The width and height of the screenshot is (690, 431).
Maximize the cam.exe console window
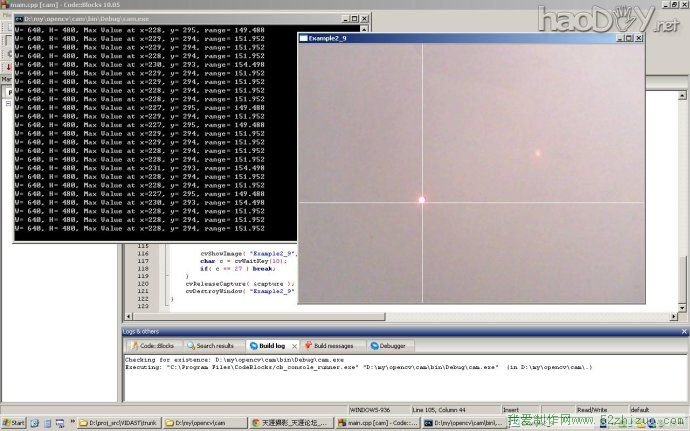[353, 18]
